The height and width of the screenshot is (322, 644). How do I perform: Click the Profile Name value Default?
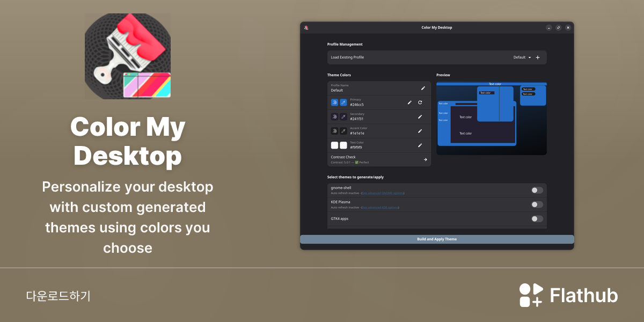point(337,90)
